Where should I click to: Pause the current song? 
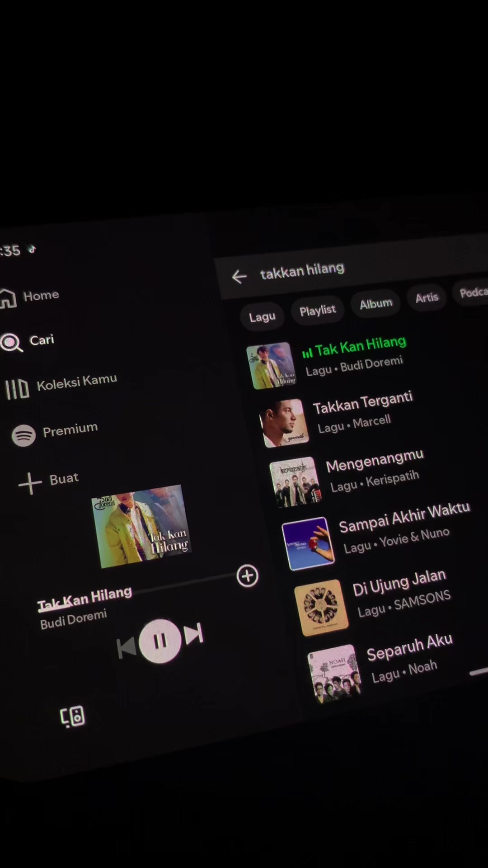click(160, 641)
